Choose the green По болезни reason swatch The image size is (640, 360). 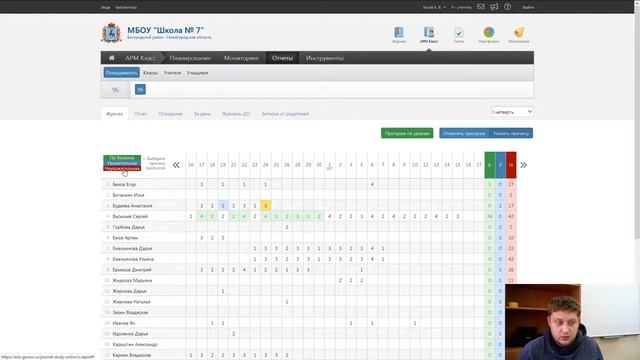[x=122, y=158]
